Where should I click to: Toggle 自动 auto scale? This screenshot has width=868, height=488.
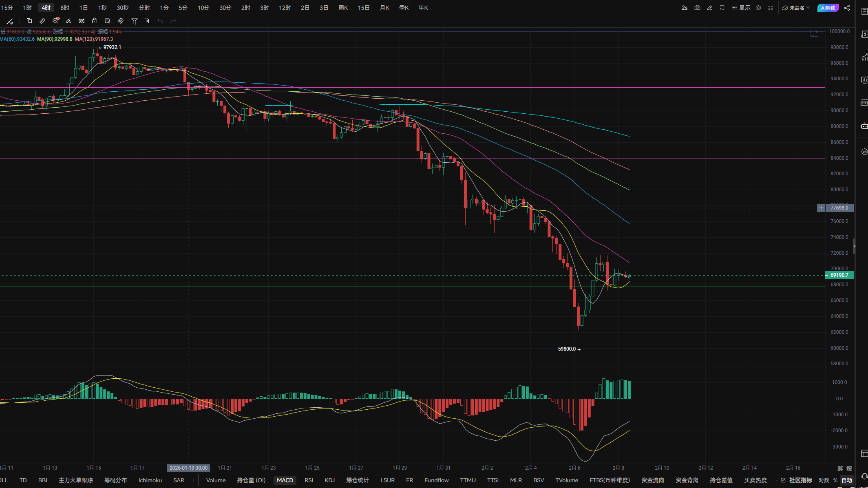click(847, 480)
